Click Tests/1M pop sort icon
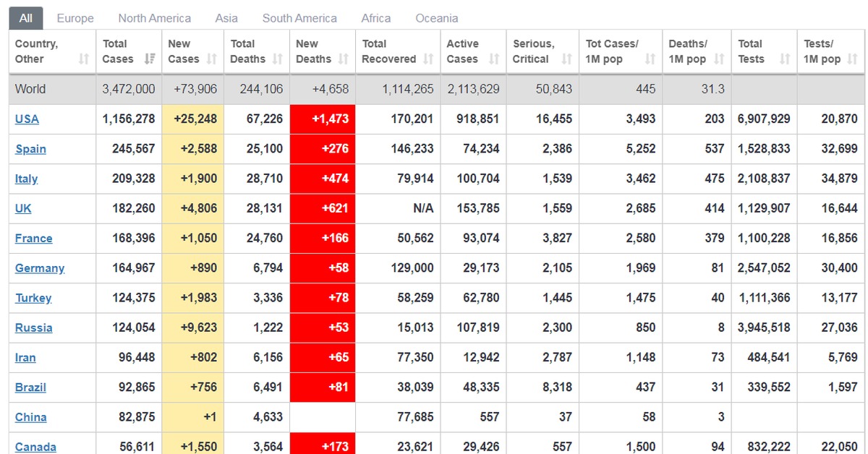 tap(853, 59)
